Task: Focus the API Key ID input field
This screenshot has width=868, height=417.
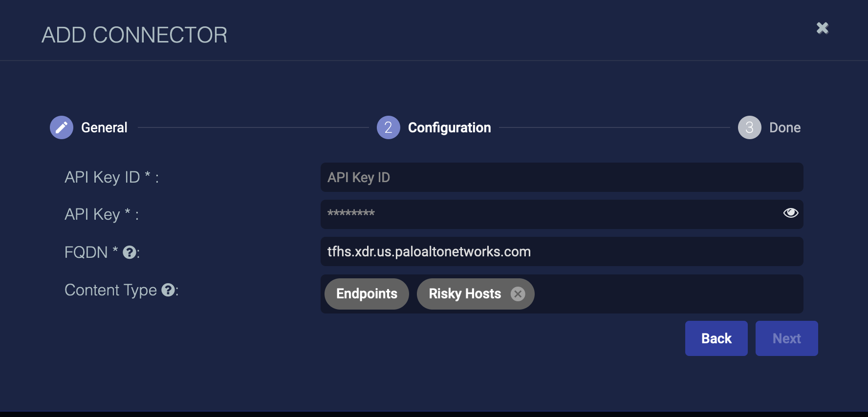Action: click(x=561, y=177)
